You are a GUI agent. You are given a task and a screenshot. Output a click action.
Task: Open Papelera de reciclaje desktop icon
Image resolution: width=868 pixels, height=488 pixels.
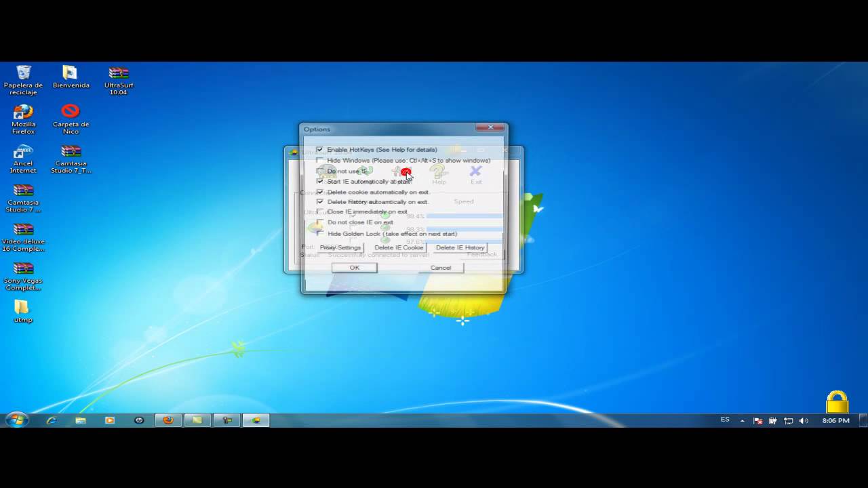pyautogui.click(x=23, y=80)
